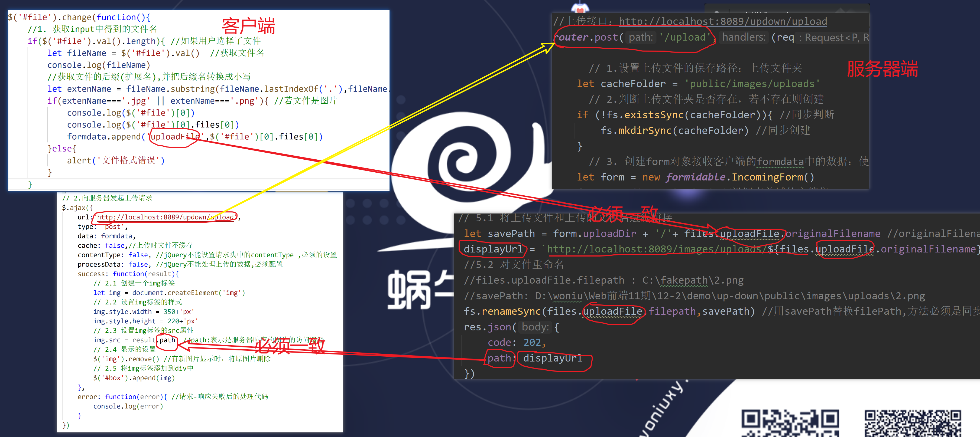Viewport: 980px width, 437px height.
Task: Click the "handlers:" parameter hint
Action: (x=744, y=37)
